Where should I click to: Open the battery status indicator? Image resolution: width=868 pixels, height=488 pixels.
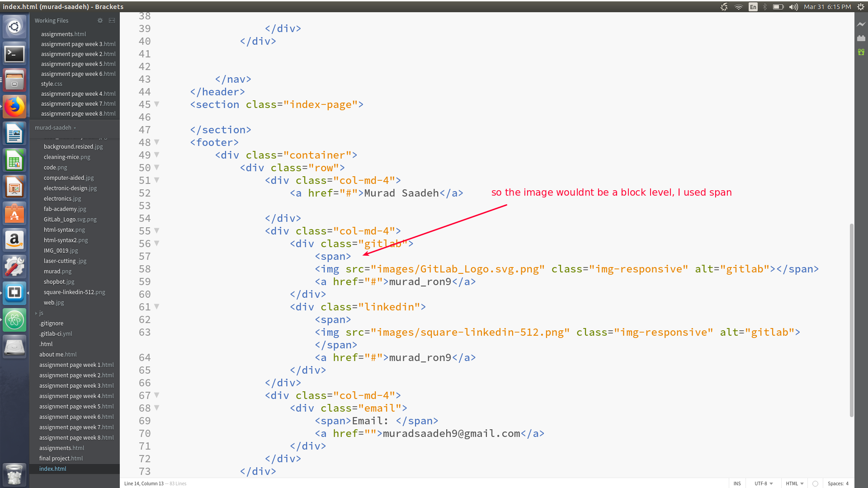[x=778, y=7]
